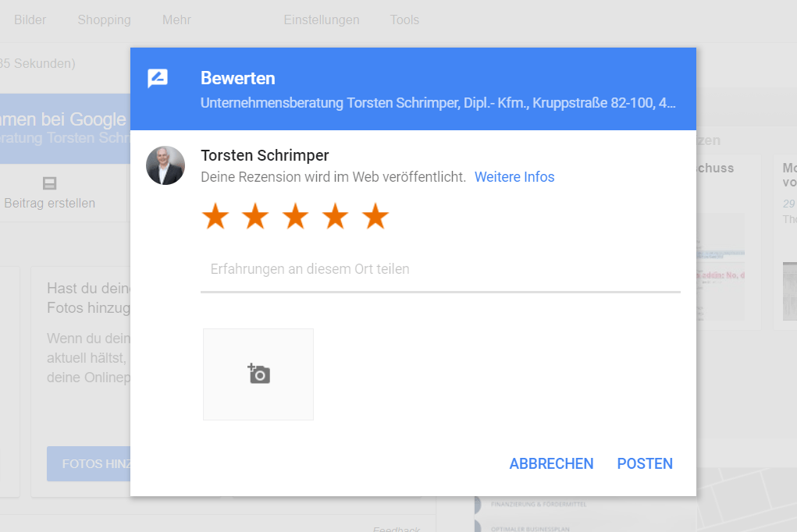
Task: Click 'Beitrag erstellen' icon in background page
Action: click(x=49, y=183)
